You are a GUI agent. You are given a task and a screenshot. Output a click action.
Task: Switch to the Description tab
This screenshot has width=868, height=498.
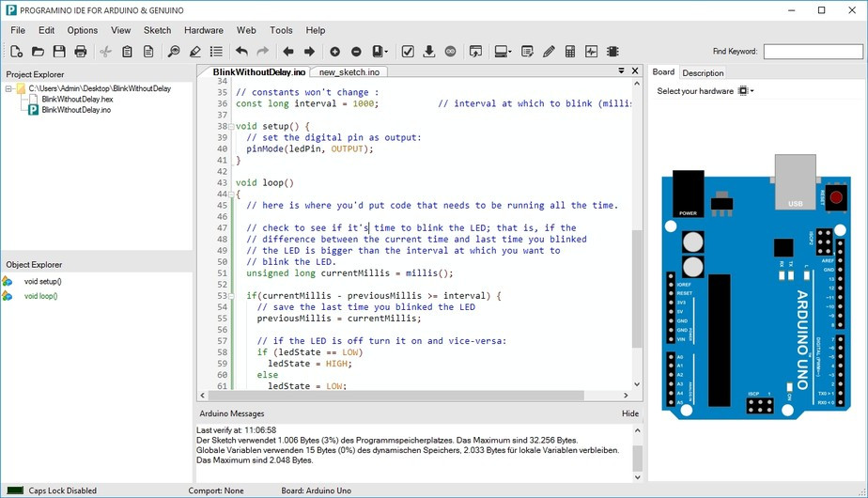pos(703,73)
